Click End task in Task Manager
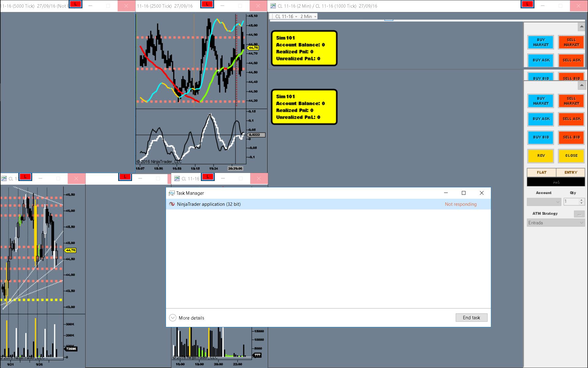Image resolution: width=588 pixels, height=368 pixels. coord(471,318)
